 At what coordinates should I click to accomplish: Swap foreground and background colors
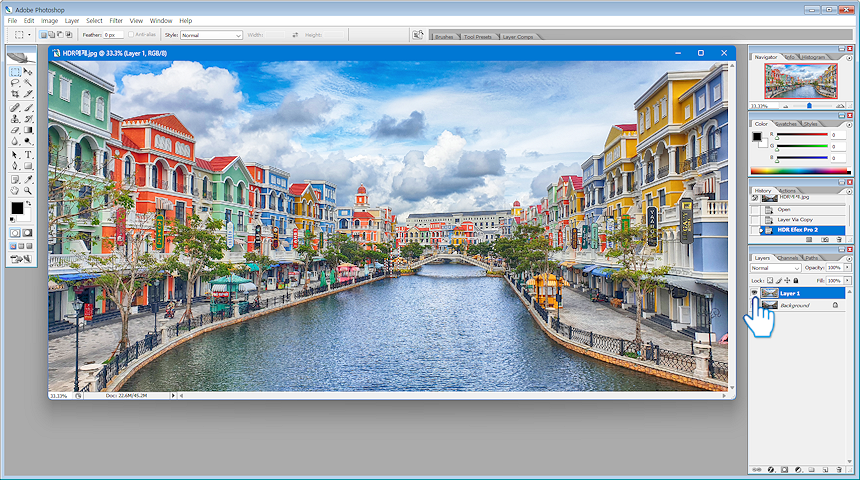click(x=28, y=204)
